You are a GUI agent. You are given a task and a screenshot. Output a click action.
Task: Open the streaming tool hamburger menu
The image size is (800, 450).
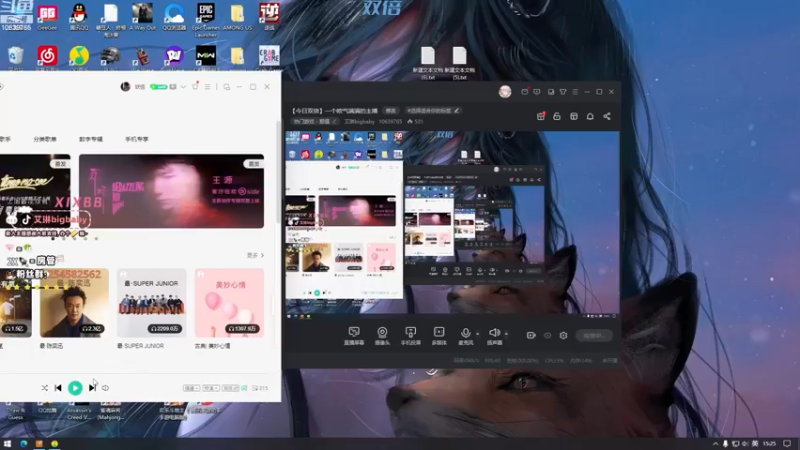pyautogui.click(x=575, y=92)
